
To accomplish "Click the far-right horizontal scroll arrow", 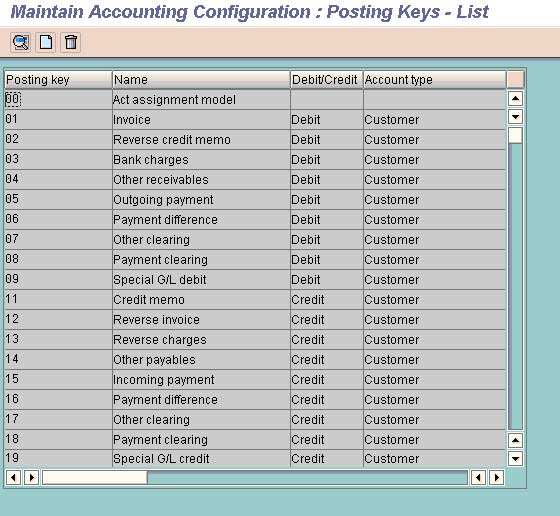I will 496,477.
